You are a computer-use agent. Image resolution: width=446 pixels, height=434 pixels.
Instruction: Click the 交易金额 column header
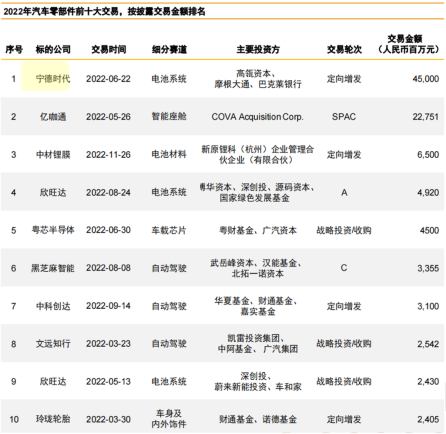coord(408,44)
